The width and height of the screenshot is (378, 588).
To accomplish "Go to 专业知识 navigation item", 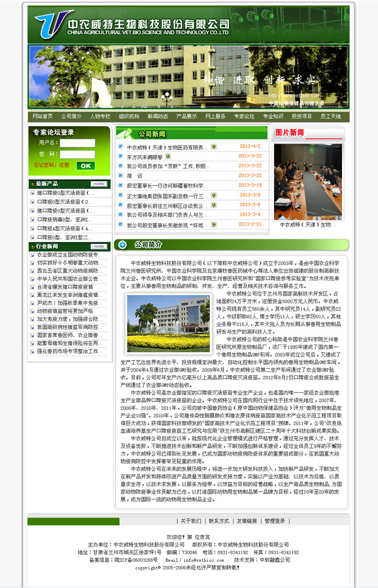I will (x=273, y=116).
